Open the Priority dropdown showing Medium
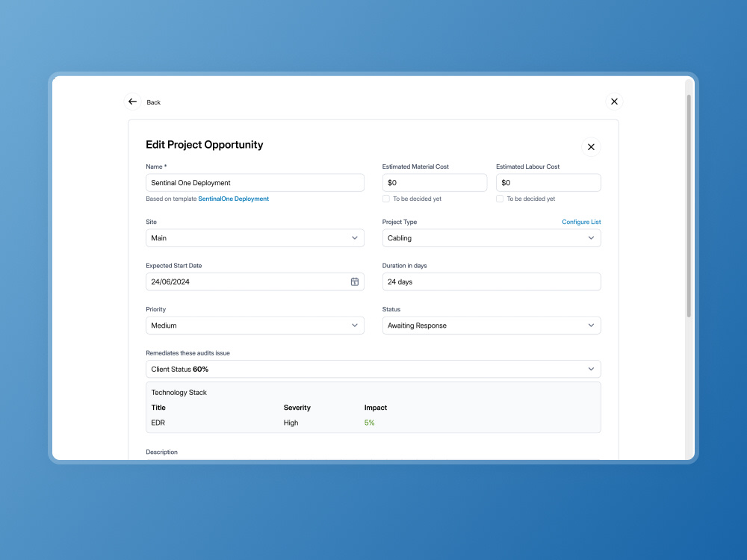Image resolution: width=747 pixels, height=560 pixels. (255, 326)
